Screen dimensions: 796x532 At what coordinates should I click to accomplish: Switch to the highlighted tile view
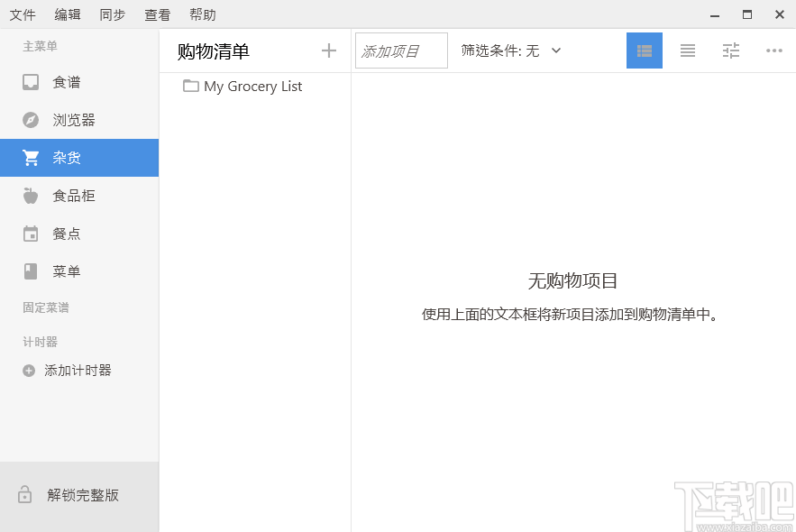point(644,51)
